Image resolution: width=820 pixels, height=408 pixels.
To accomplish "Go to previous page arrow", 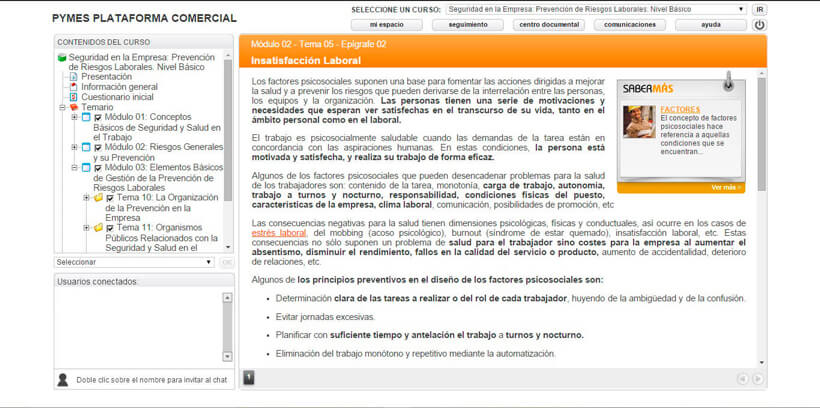I will (742, 379).
